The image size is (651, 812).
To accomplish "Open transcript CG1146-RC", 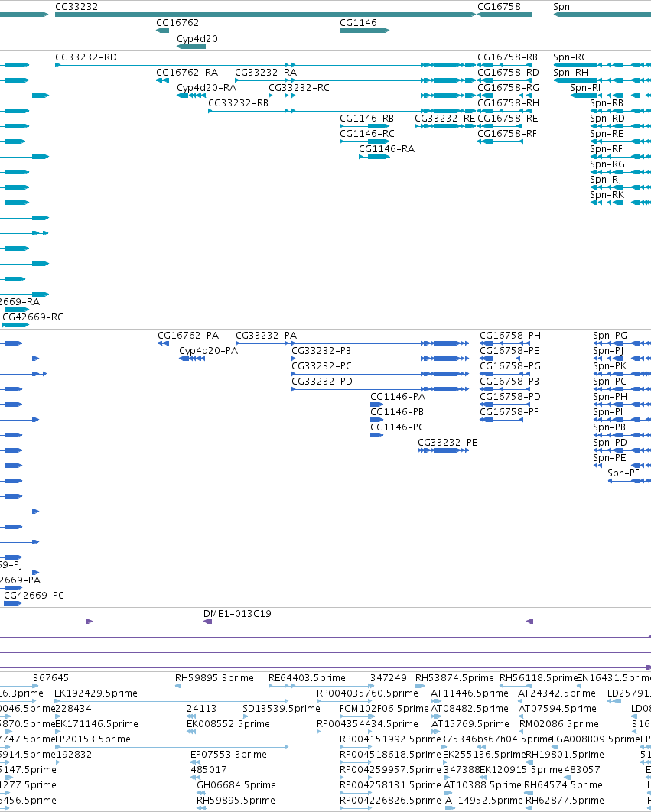I will coord(367,134).
